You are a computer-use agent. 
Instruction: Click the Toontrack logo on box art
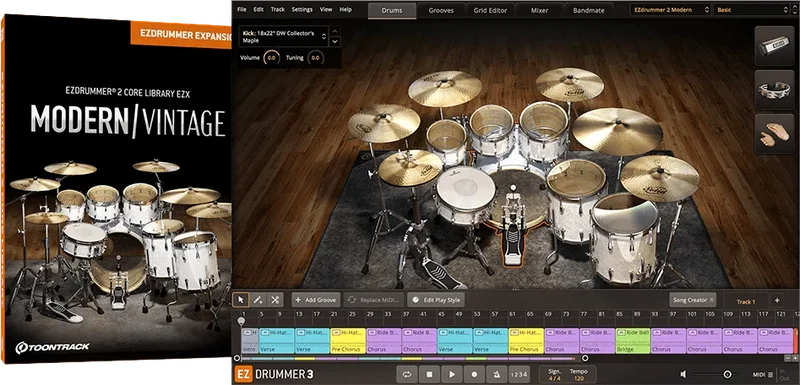tap(52, 347)
